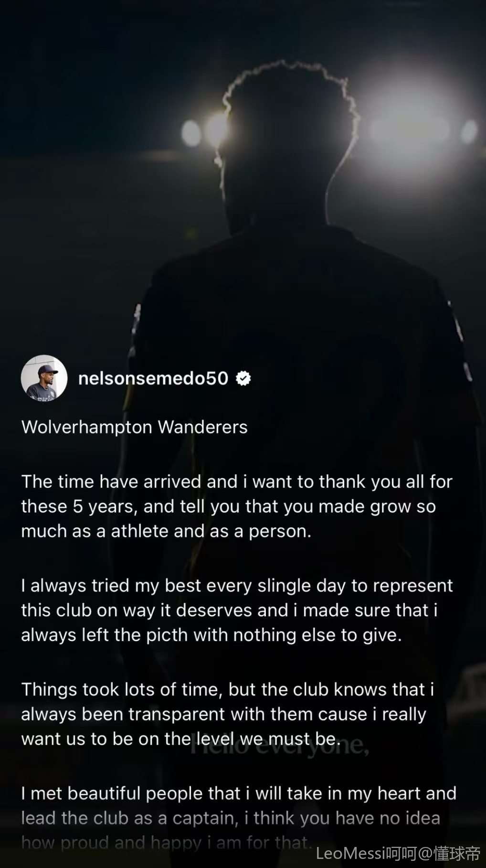Click the paragraph starting "I met beautiful people"
486x868 pixels.
[239, 818]
